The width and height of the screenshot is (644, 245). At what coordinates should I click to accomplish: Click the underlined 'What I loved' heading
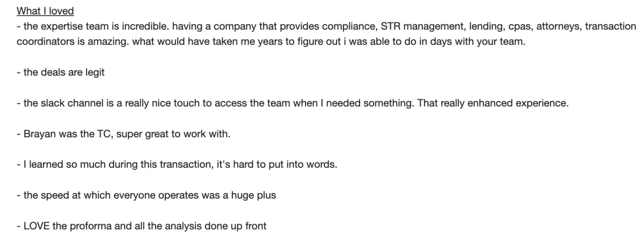tap(45, 11)
